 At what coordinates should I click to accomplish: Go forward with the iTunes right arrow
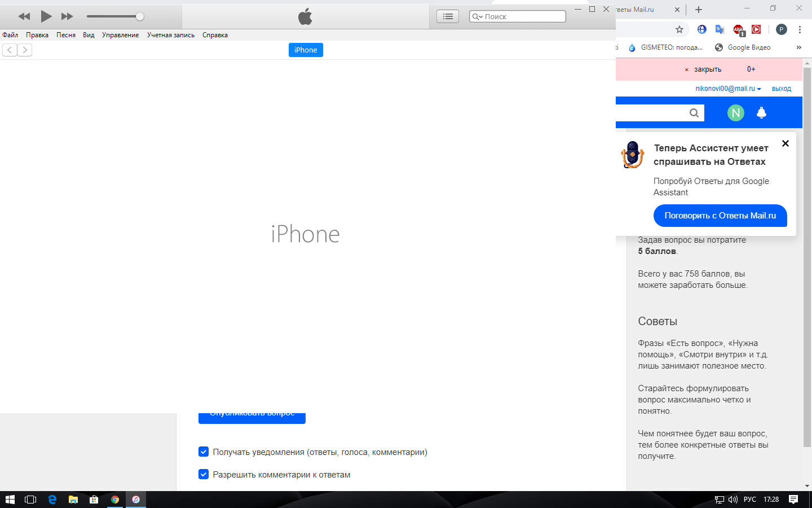[25, 50]
